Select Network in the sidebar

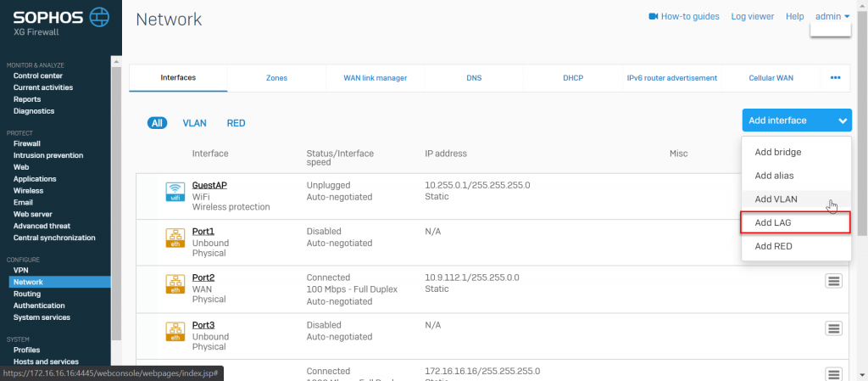pyautogui.click(x=60, y=282)
